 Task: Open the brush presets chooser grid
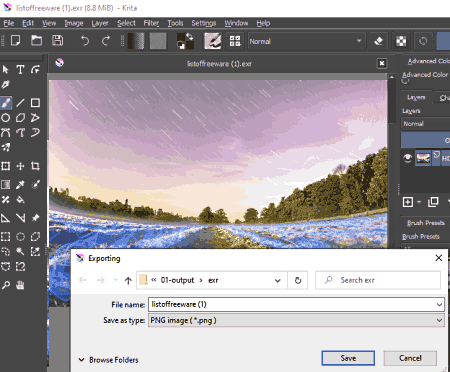(235, 41)
